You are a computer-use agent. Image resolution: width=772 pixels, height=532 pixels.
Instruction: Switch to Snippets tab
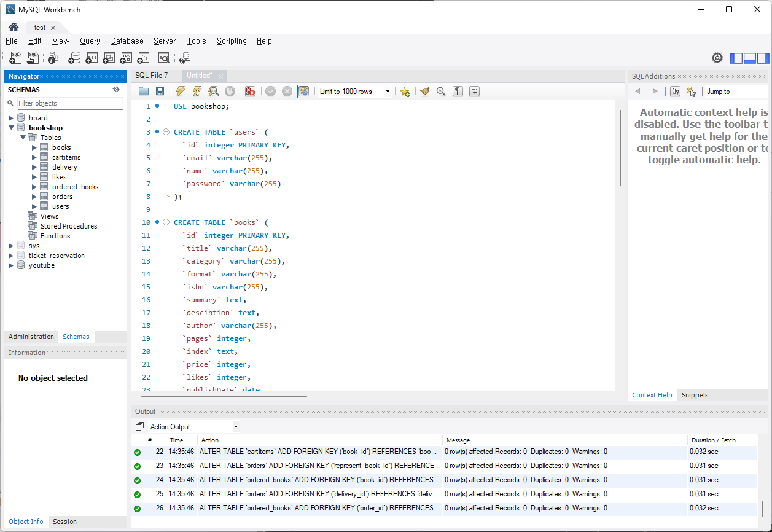pos(695,395)
